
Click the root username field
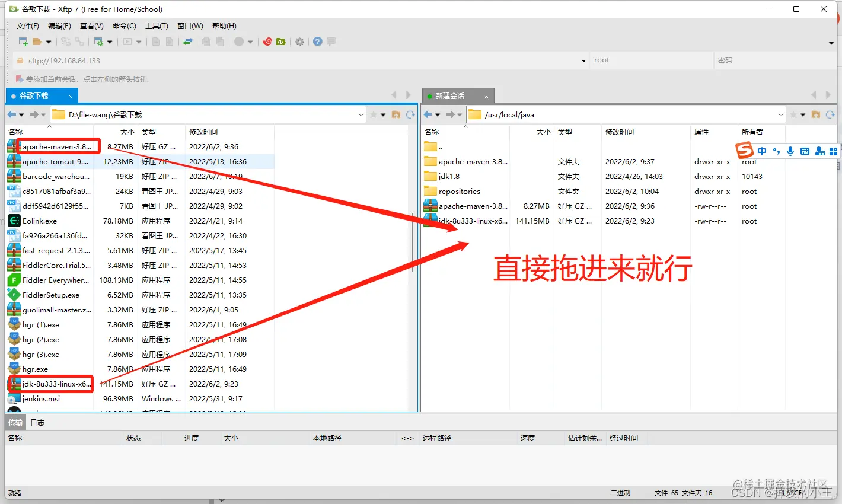click(651, 60)
